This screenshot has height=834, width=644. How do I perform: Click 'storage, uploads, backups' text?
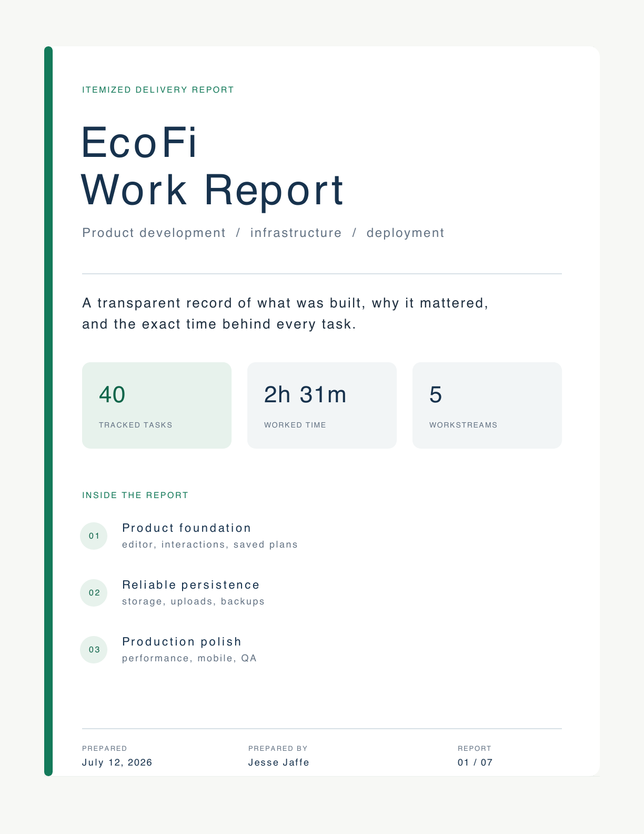(x=193, y=602)
